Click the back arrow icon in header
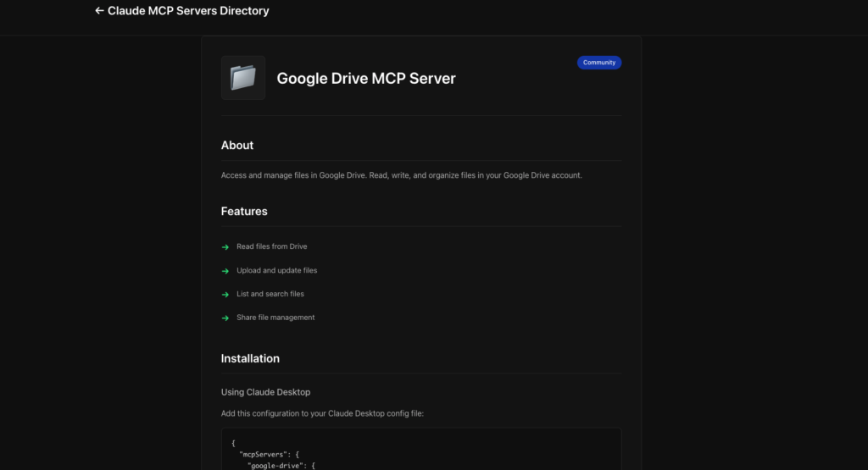The image size is (868, 470). coord(99,11)
